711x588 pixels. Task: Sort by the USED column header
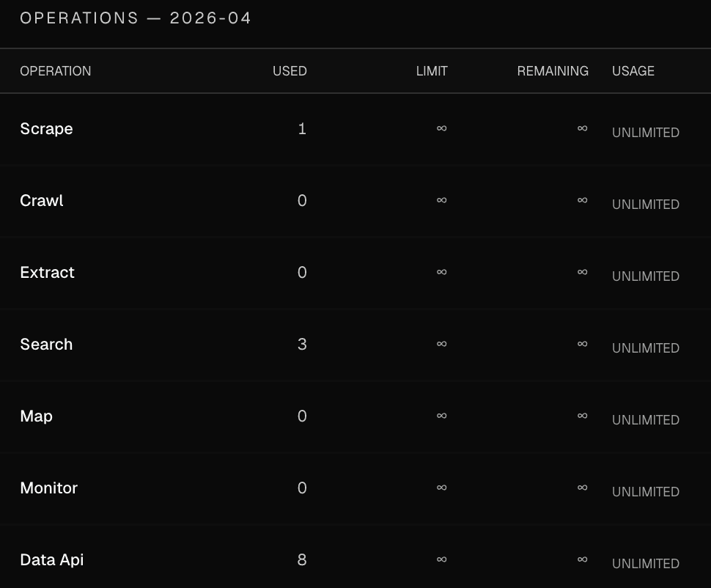(x=290, y=71)
